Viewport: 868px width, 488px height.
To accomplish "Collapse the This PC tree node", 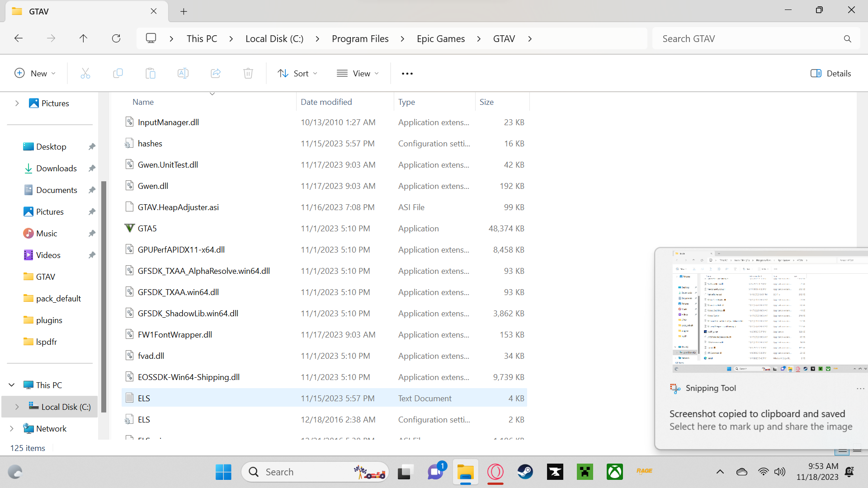I will [x=12, y=385].
